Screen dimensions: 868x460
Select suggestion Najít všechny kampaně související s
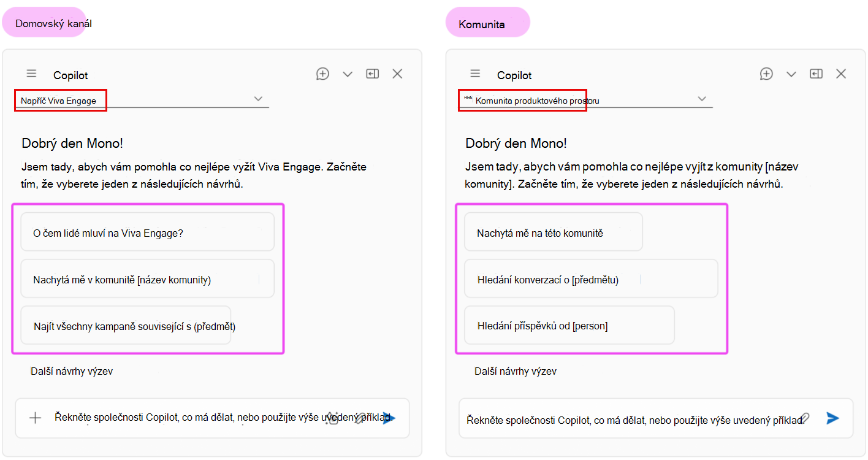[126, 325]
